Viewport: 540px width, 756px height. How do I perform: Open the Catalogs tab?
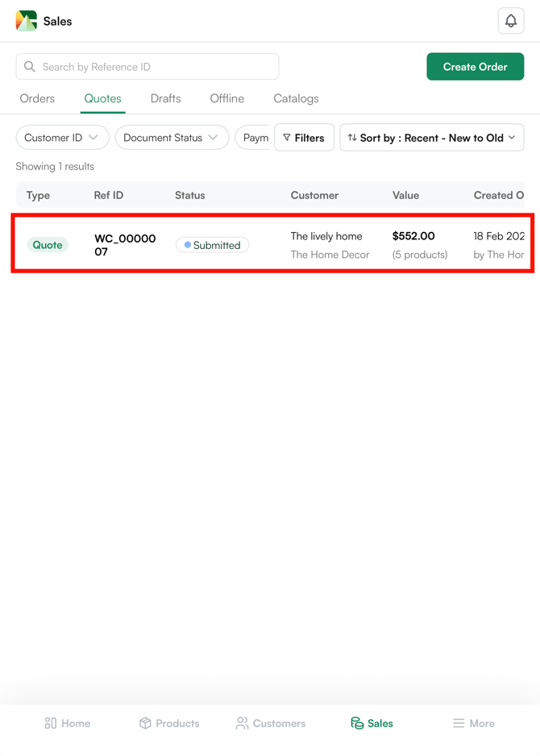tap(296, 98)
